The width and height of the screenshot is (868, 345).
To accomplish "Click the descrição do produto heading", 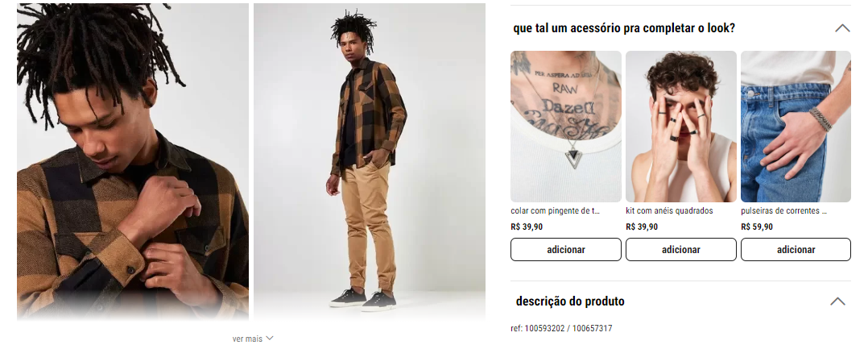I will point(570,301).
